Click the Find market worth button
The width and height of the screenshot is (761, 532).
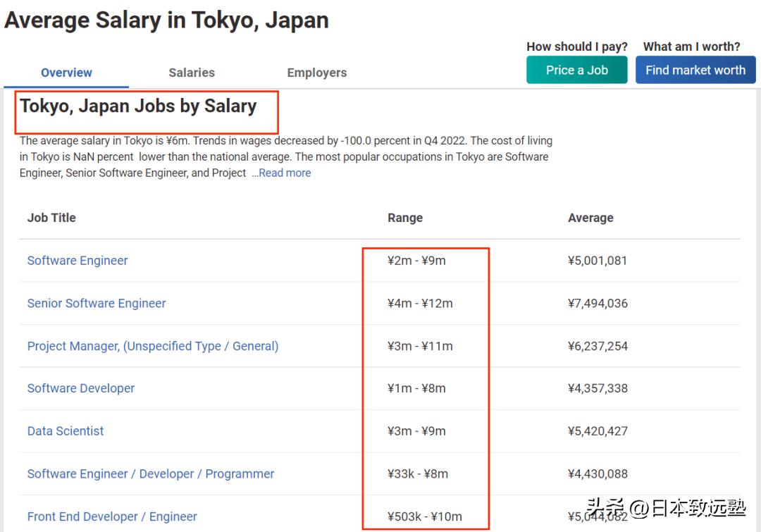pos(695,70)
